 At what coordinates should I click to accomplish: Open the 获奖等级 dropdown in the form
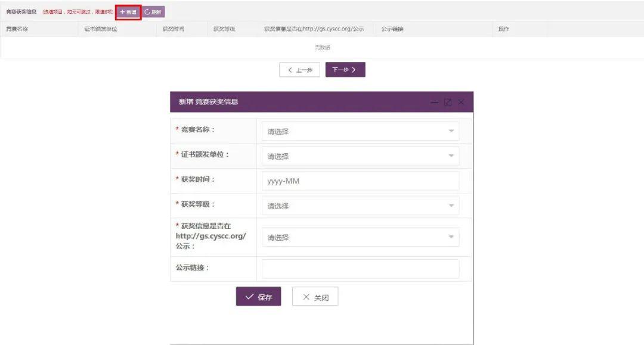click(x=360, y=206)
